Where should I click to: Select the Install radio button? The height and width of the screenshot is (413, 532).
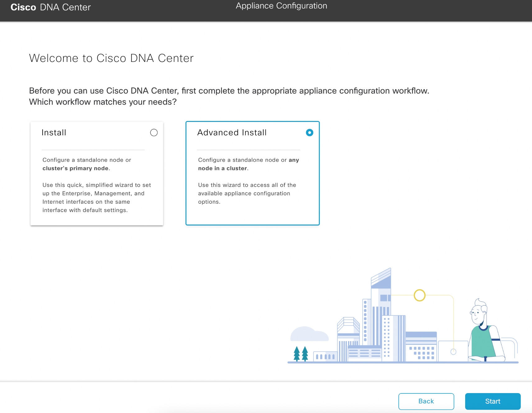pos(154,133)
